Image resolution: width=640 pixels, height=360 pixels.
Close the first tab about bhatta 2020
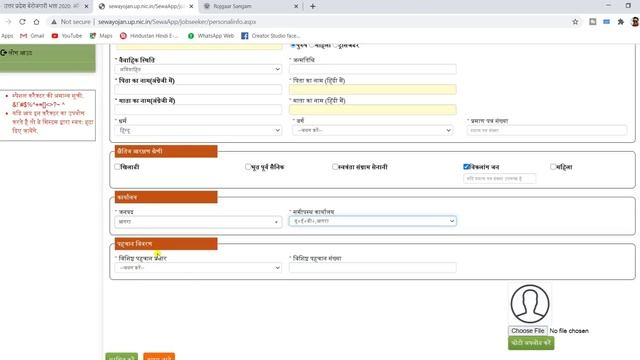[86, 6]
